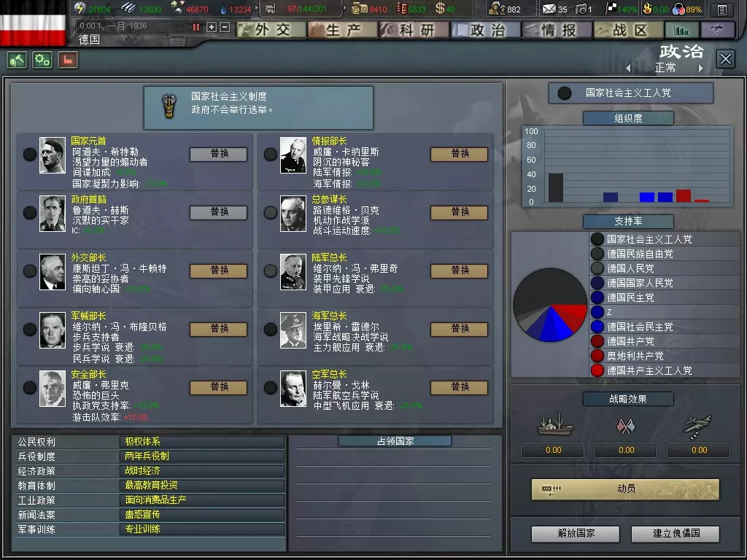This screenshot has height=560, width=747.
Task: Change the 工业政策 law 面向消费品生产
Action: tap(202, 500)
